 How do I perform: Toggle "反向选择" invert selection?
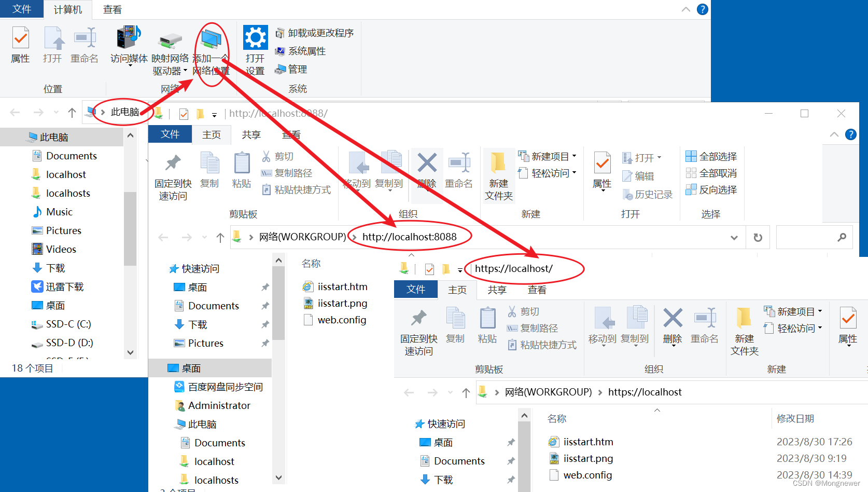coord(711,189)
